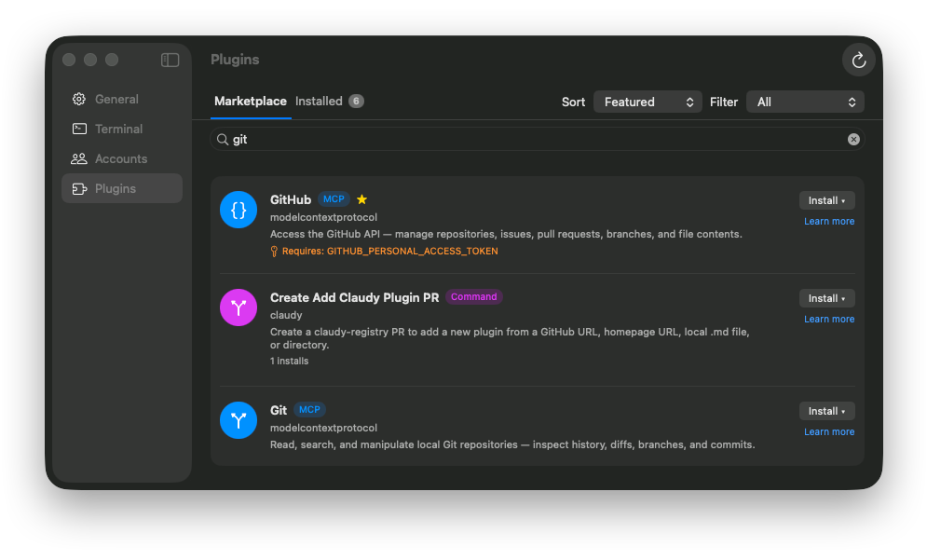This screenshot has height=560, width=927.
Task: Switch to the Installed tab
Action: (320, 102)
